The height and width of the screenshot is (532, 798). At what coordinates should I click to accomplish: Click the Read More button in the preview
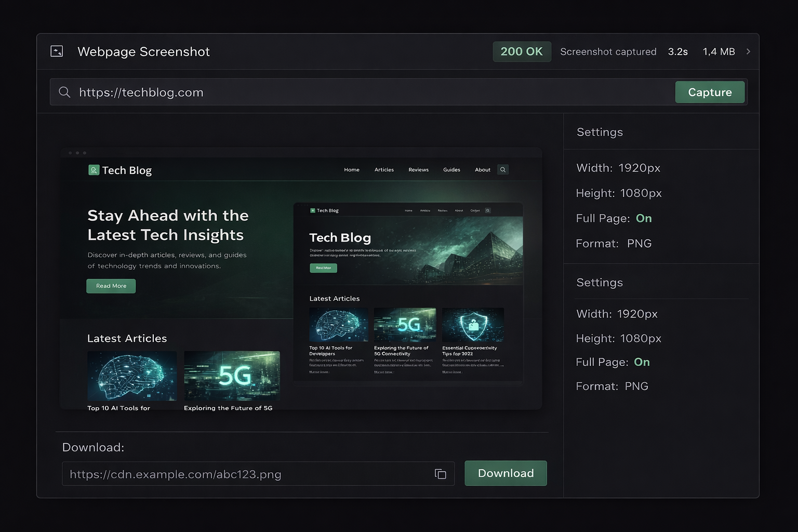click(111, 286)
